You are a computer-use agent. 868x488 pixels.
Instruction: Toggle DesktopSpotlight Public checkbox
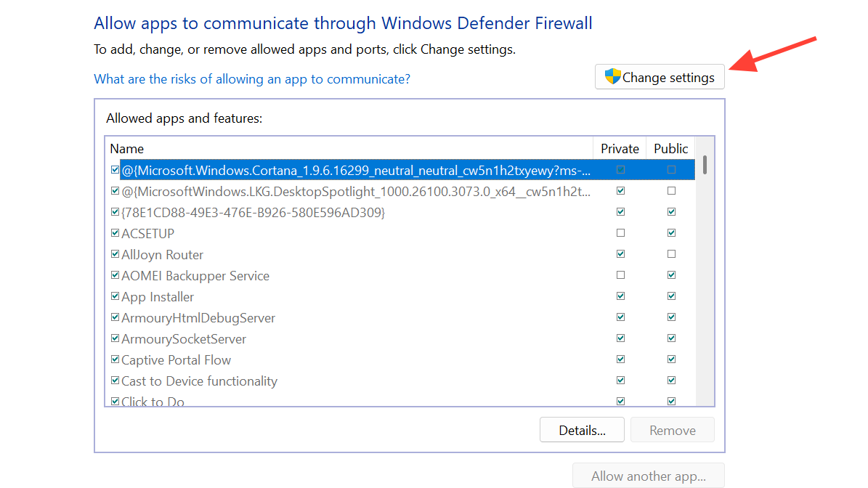pyautogui.click(x=671, y=191)
